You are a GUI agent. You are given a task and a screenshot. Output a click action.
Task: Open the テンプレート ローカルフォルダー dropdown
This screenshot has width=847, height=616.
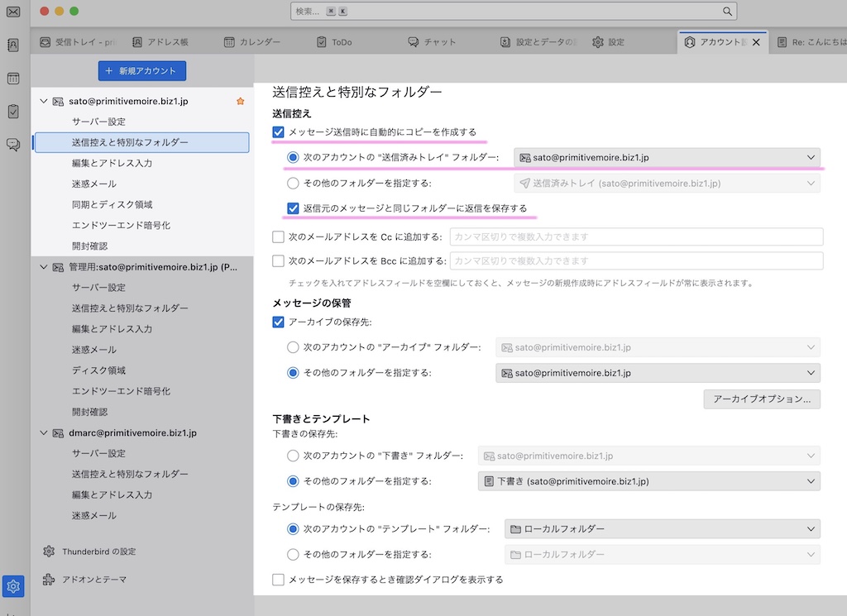[662, 529]
